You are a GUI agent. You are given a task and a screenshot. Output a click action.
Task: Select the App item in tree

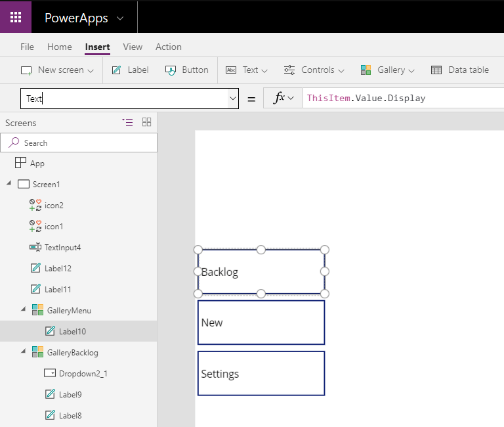37,164
